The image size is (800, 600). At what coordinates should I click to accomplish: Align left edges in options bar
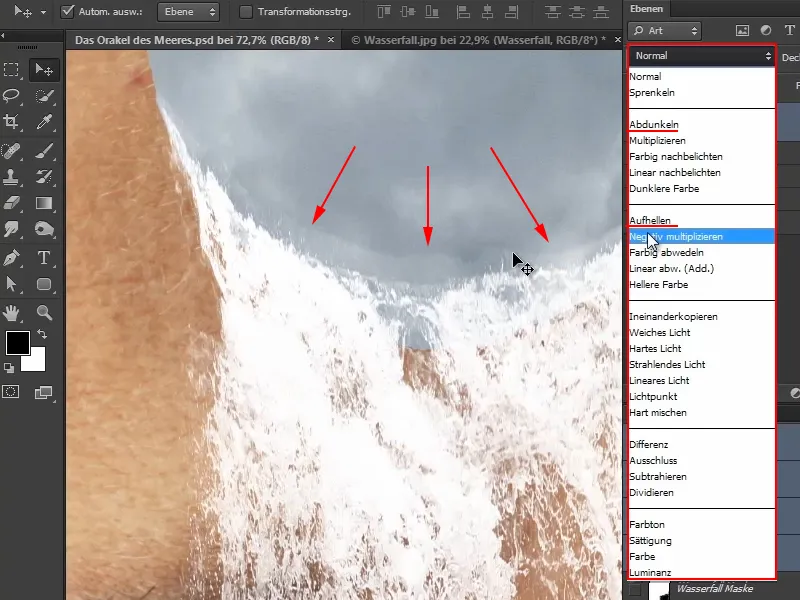click(463, 12)
